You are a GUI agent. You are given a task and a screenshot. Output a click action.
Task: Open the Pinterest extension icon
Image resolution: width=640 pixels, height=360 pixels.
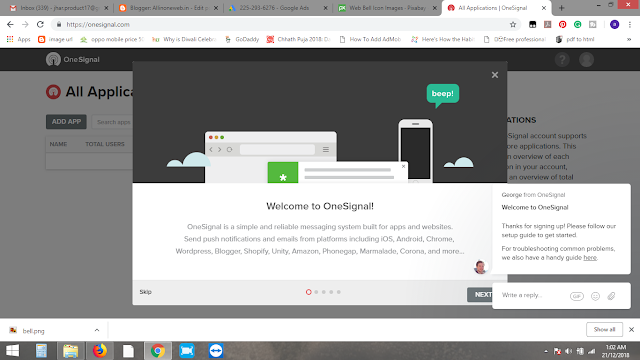coord(562,24)
